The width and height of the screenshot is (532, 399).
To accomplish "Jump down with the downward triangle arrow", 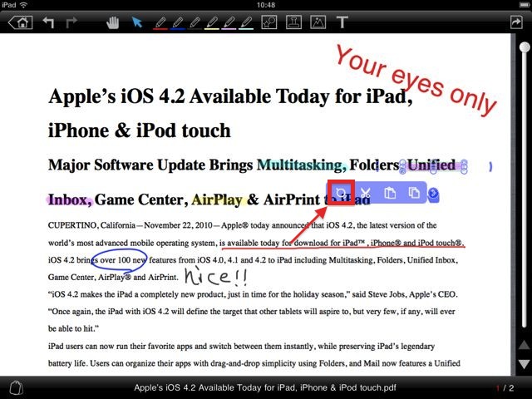I will (x=525, y=364).
